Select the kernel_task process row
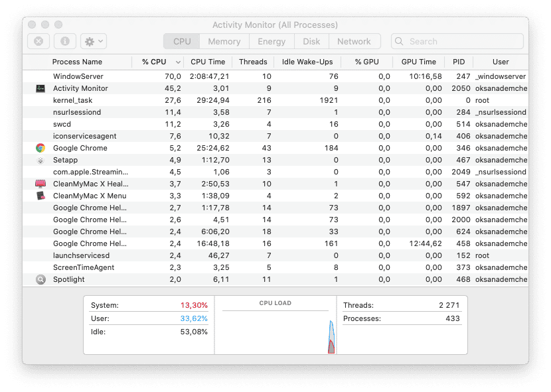The height and width of the screenshot is (392, 551). point(275,100)
